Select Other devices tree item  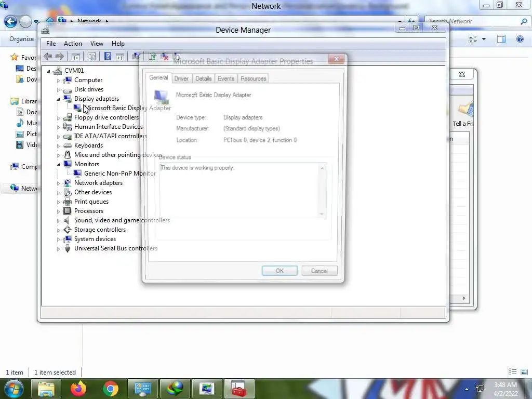[93, 192]
